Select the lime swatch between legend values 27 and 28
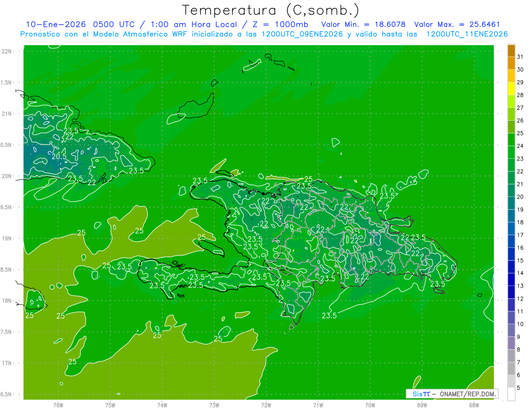This screenshot has height=411, width=532. tap(511, 101)
